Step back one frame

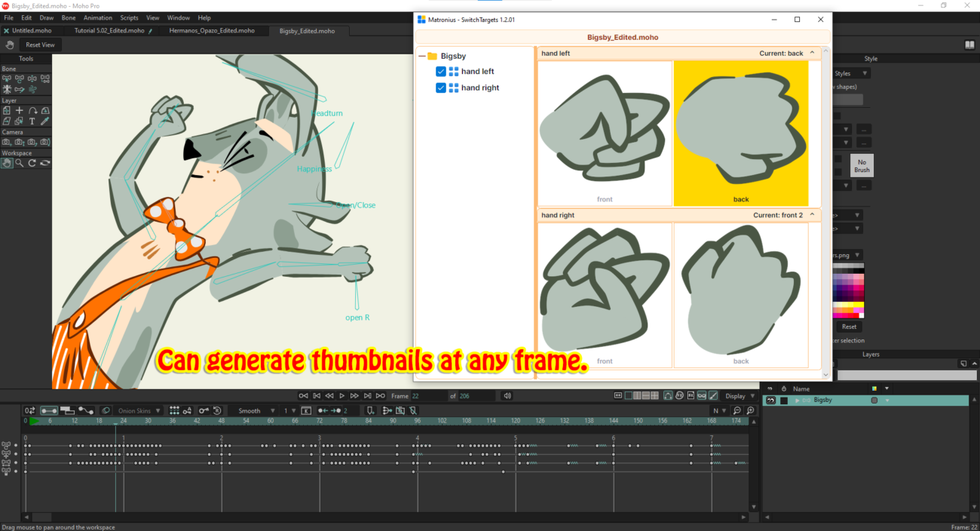pyautogui.click(x=329, y=396)
